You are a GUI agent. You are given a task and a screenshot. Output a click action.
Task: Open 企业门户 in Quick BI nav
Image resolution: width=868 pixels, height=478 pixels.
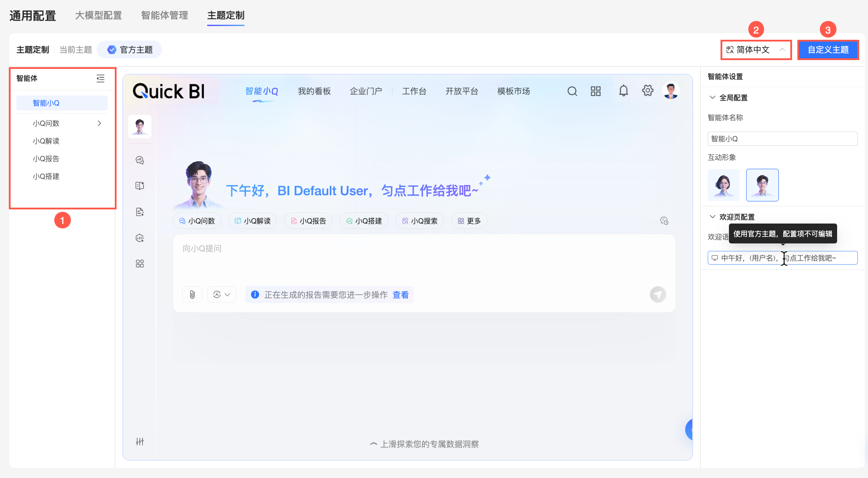(x=366, y=91)
